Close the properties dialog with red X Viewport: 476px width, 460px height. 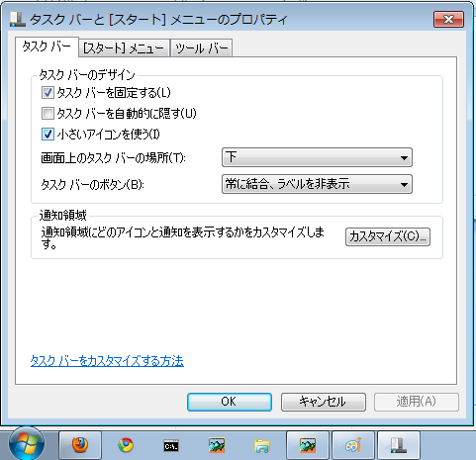tap(448, 19)
